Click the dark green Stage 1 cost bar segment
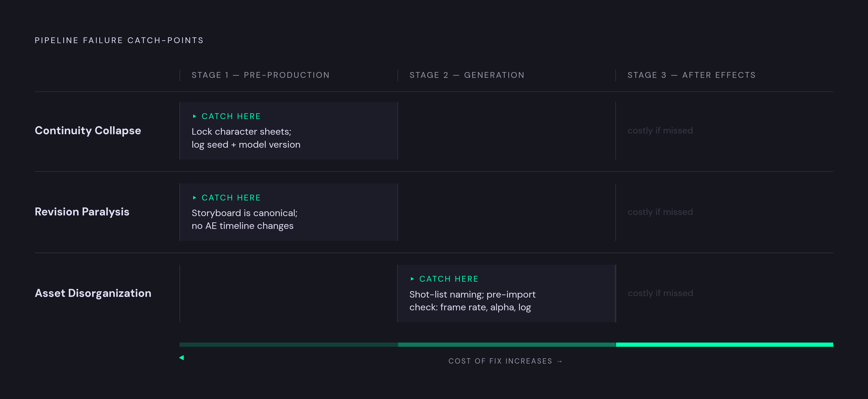 pos(288,345)
